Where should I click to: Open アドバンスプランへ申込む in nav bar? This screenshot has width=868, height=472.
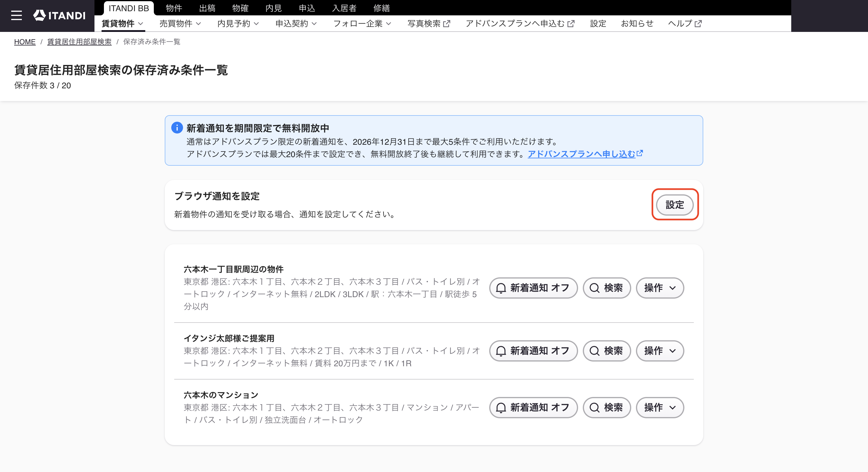coord(520,24)
